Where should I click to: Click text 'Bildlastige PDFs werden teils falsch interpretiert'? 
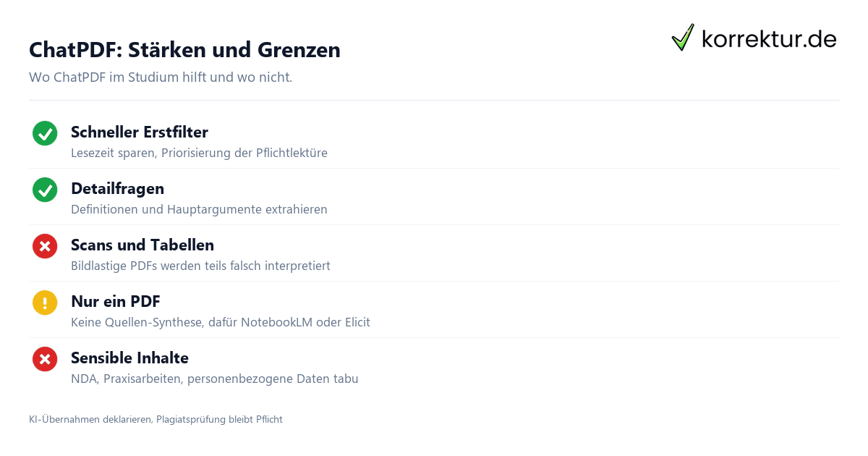(x=200, y=266)
